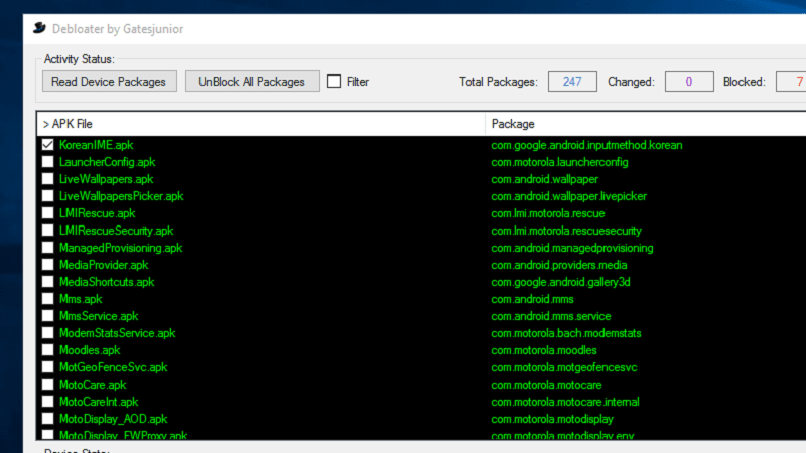Select the LiveWallpapers.apk file name

coord(106,179)
